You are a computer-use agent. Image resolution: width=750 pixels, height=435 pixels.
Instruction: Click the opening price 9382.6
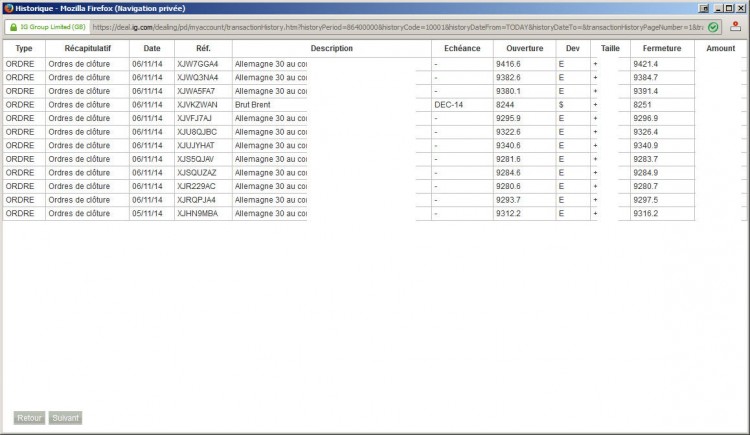click(x=508, y=78)
